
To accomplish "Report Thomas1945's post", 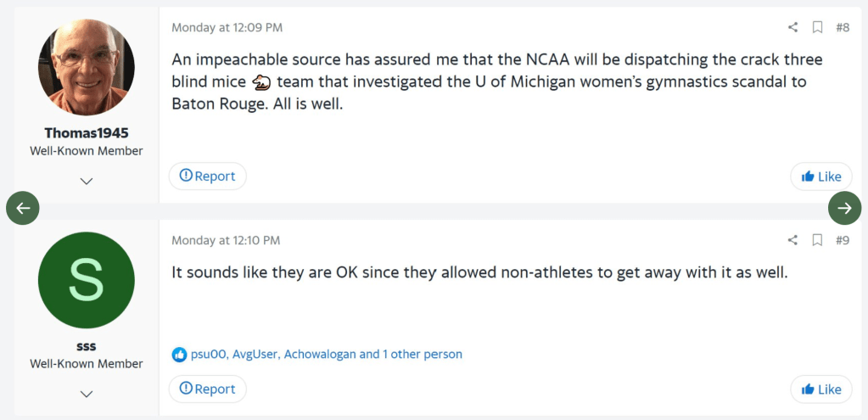I will pos(208,176).
